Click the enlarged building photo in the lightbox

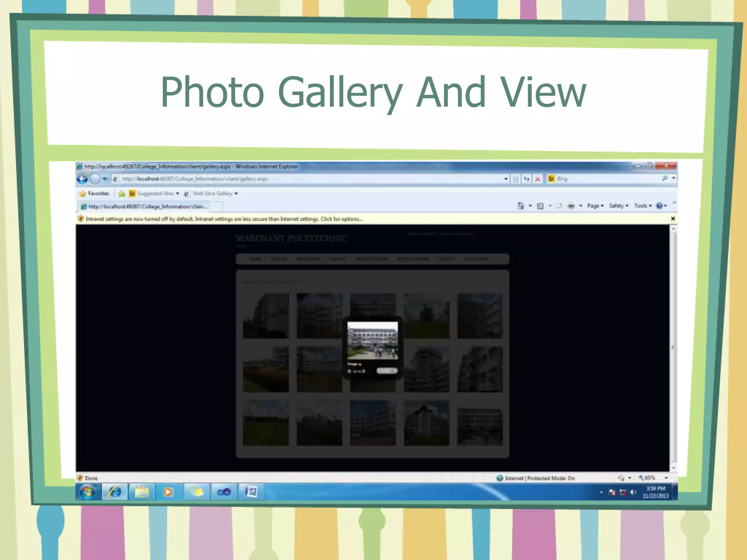372,341
